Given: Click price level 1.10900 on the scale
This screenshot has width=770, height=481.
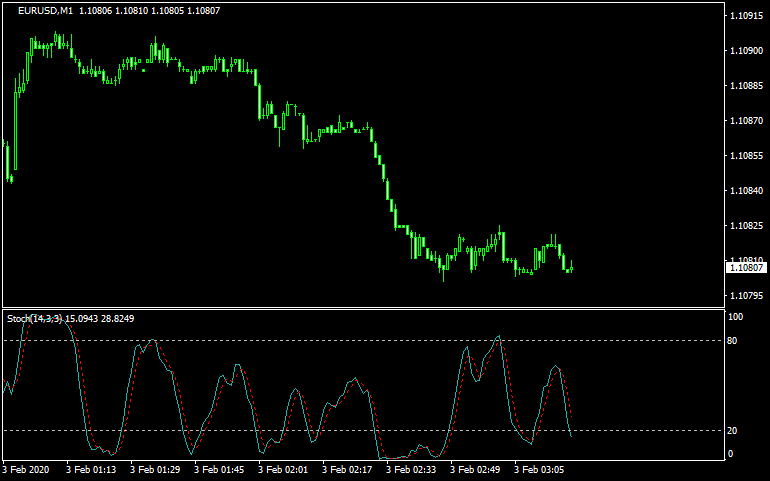Looking at the screenshot, I should coord(747,51).
